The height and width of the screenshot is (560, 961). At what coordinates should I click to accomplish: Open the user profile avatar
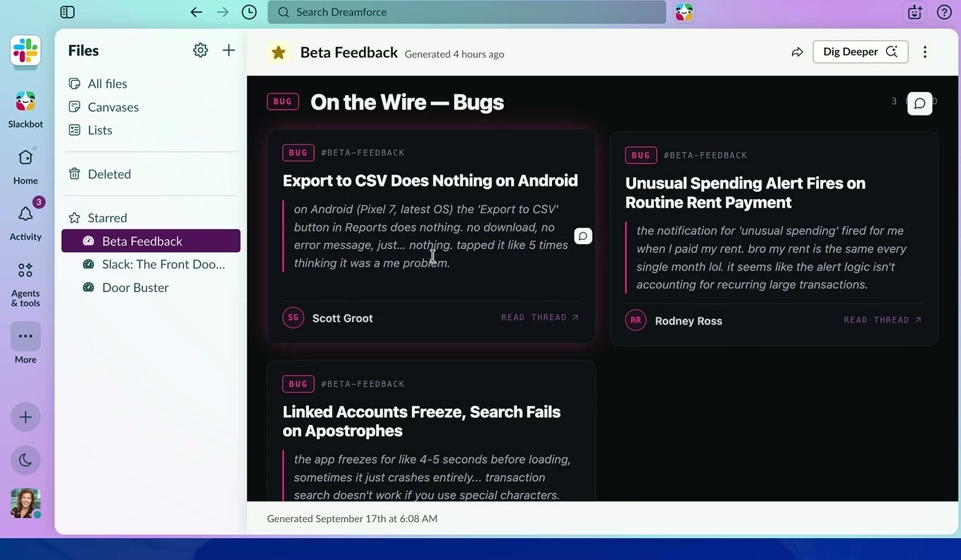click(x=25, y=504)
